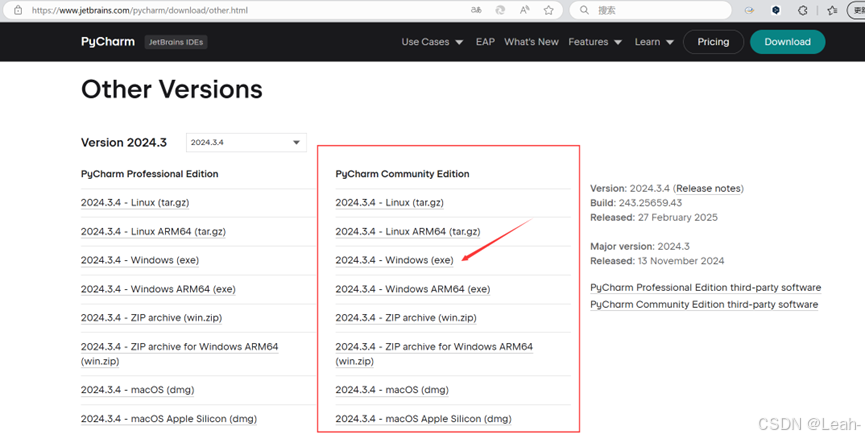This screenshot has width=865, height=439.
Task: Download Professional 2024.3.4 Windows (exe)
Action: pos(140,260)
